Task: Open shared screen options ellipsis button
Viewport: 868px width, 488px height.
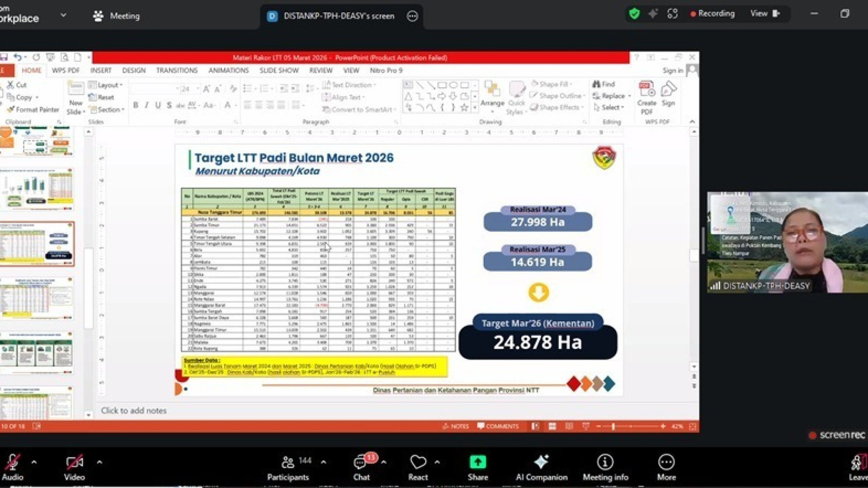Action: 412,16
